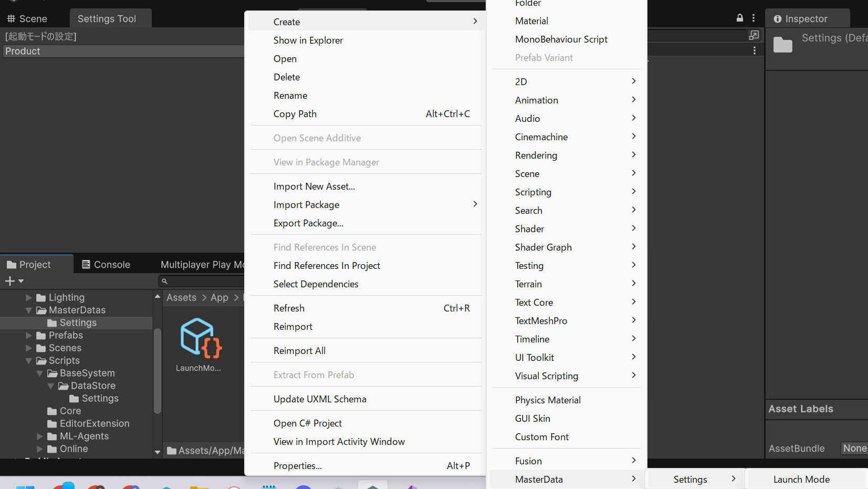Expand the Lighting folder
Image resolution: width=868 pixels, height=489 pixels.
click(28, 298)
